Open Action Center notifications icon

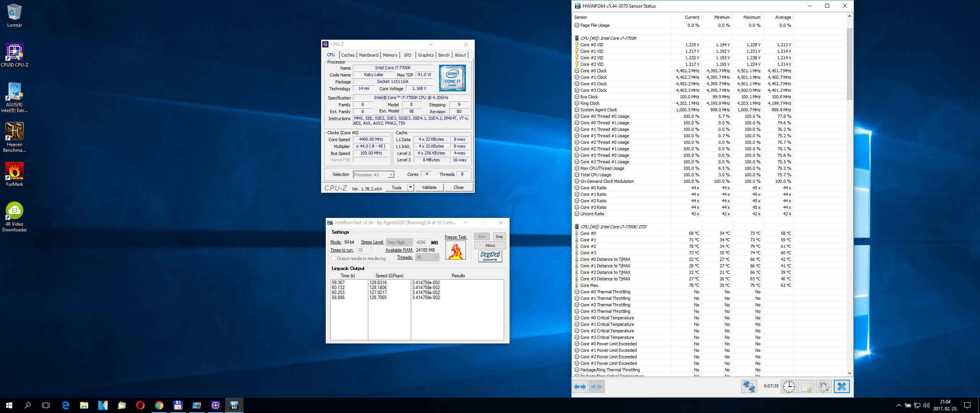(x=967, y=405)
